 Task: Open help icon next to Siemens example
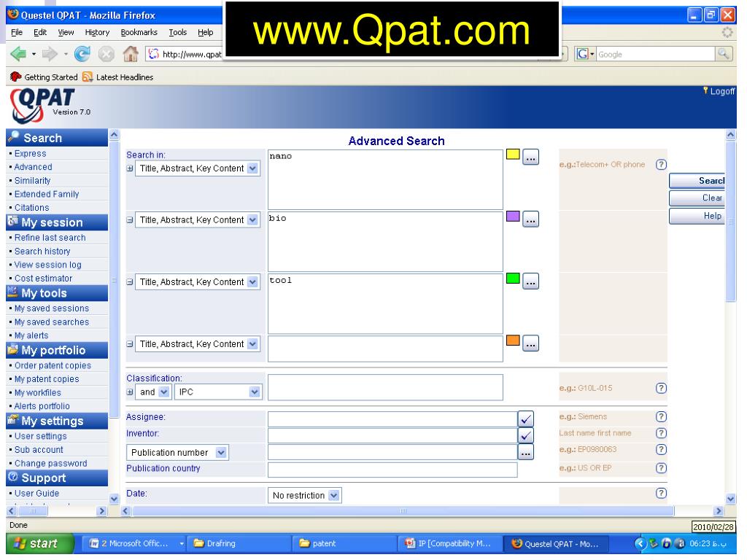pyautogui.click(x=661, y=416)
